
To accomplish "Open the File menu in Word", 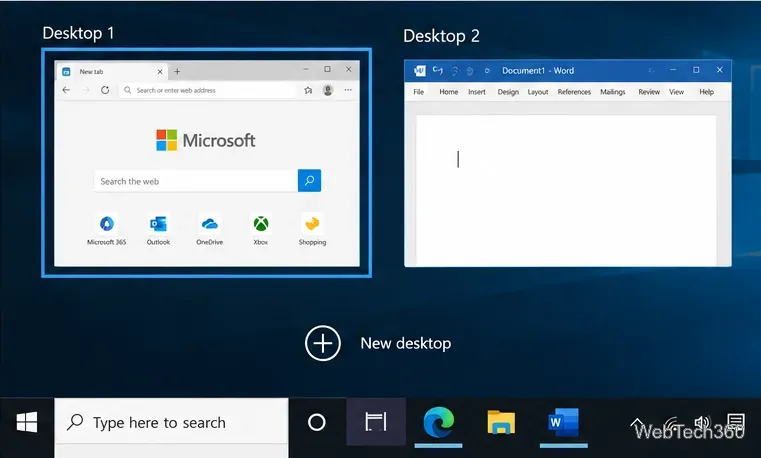I will pos(418,92).
